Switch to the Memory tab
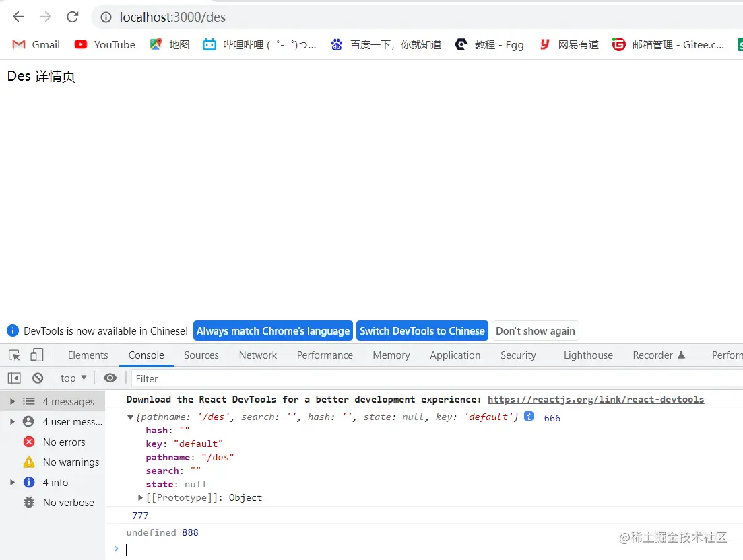743x560 pixels. [391, 355]
